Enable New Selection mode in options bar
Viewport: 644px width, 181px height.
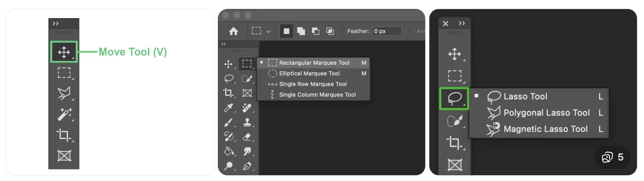(287, 31)
